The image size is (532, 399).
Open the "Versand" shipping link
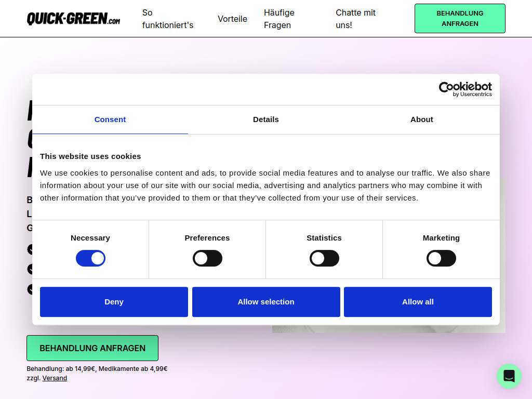point(55,378)
